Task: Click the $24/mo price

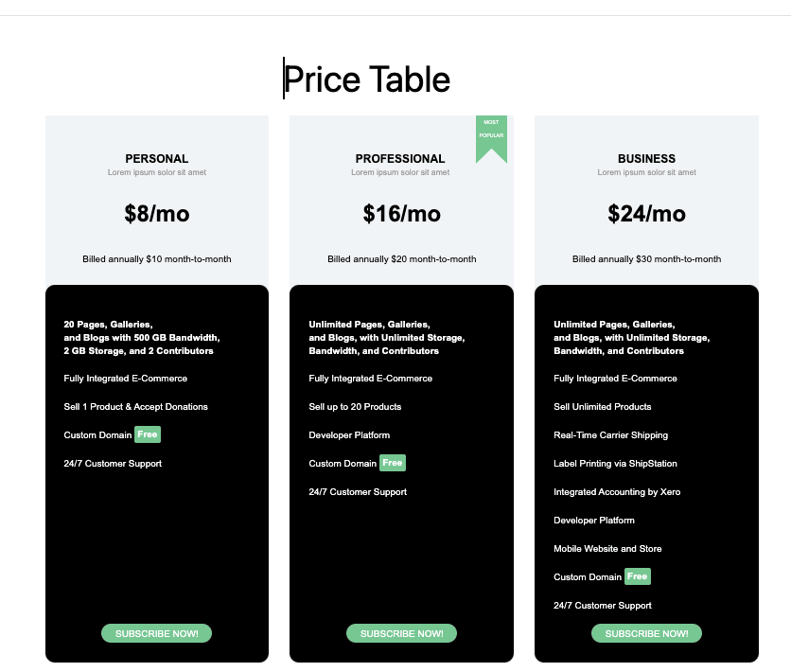Action: pyautogui.click(x=647, y=214)
